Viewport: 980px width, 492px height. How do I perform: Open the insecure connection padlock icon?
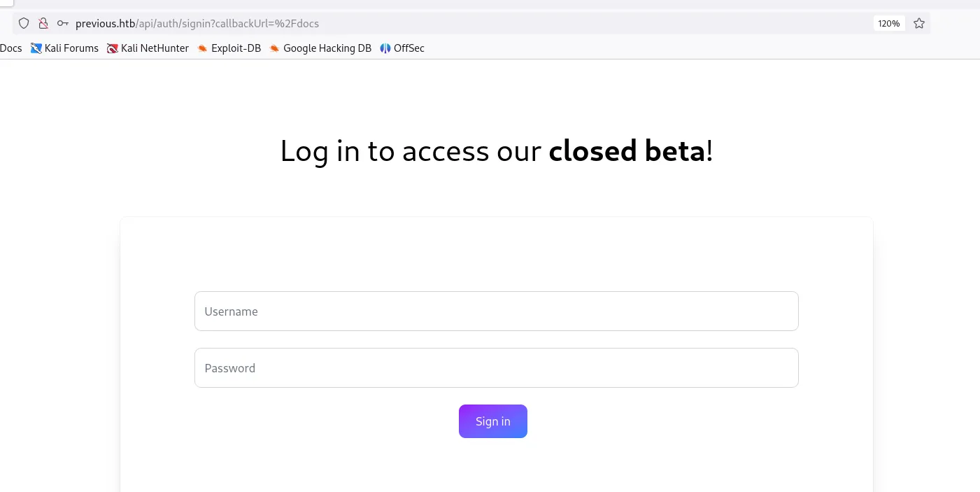43,24
